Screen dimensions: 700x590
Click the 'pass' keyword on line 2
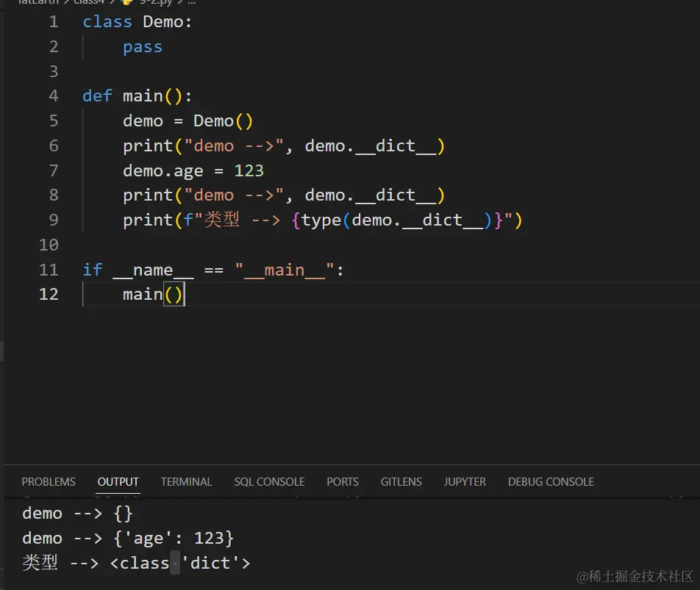coord(143,47)
